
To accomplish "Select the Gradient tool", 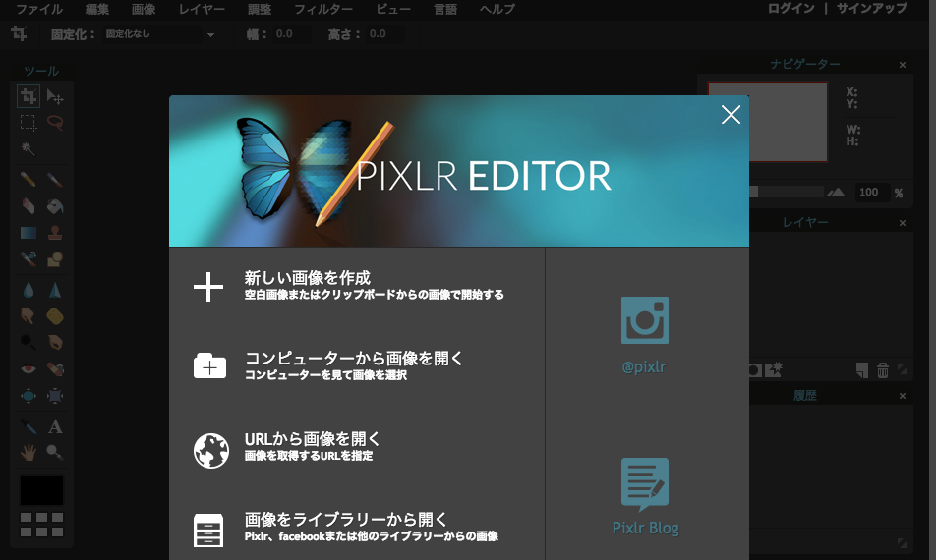I will (29, 232).
